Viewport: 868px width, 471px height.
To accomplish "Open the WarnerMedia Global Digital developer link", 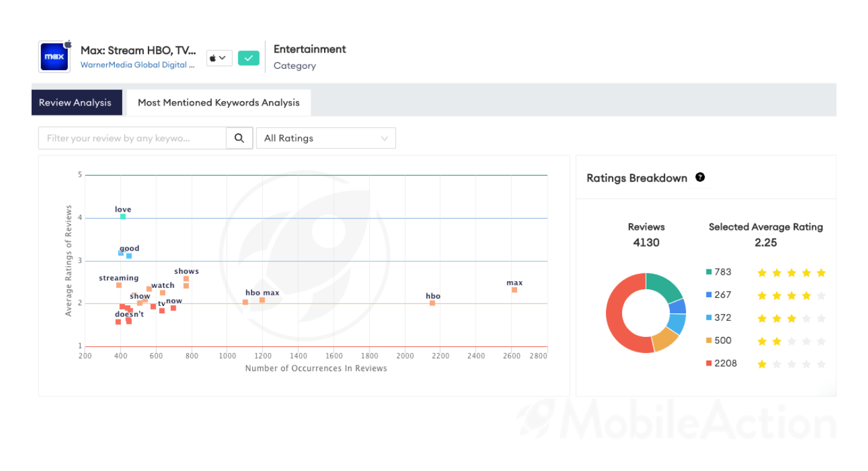I will (137, 65).
